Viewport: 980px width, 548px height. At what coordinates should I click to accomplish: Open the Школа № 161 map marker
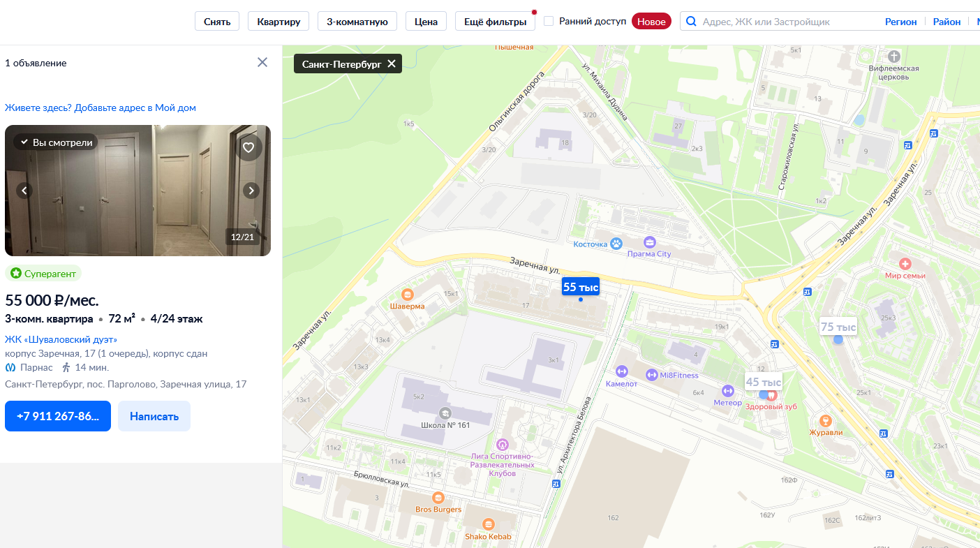(445, 413)
